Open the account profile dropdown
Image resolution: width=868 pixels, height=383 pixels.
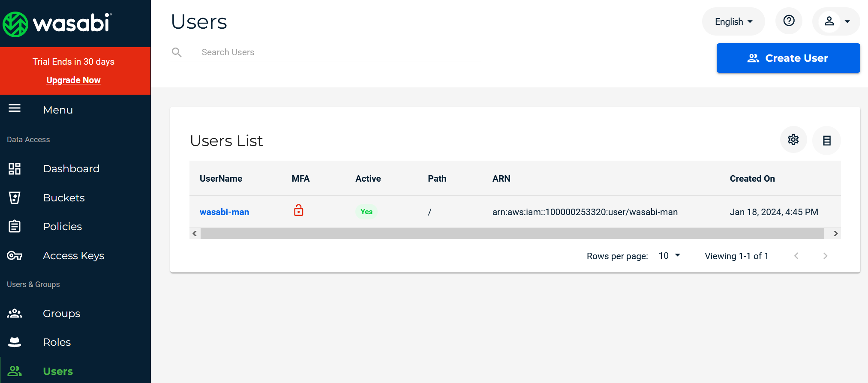pos(836,21)
